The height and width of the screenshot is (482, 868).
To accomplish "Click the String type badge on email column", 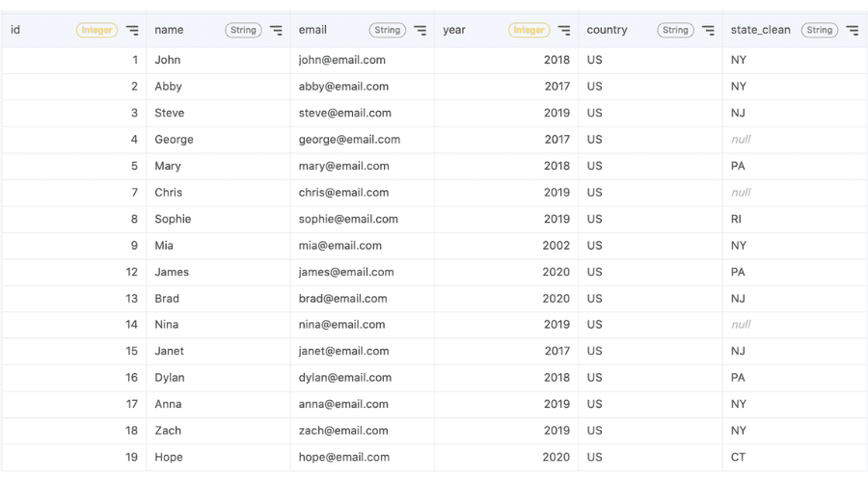I will coord(388,30).
